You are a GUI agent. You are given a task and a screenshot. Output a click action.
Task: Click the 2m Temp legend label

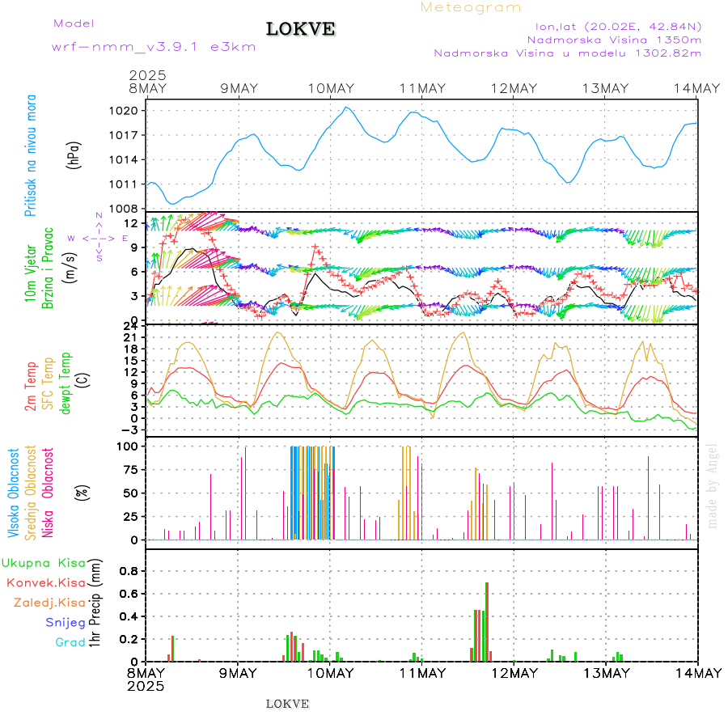[31, 387]
